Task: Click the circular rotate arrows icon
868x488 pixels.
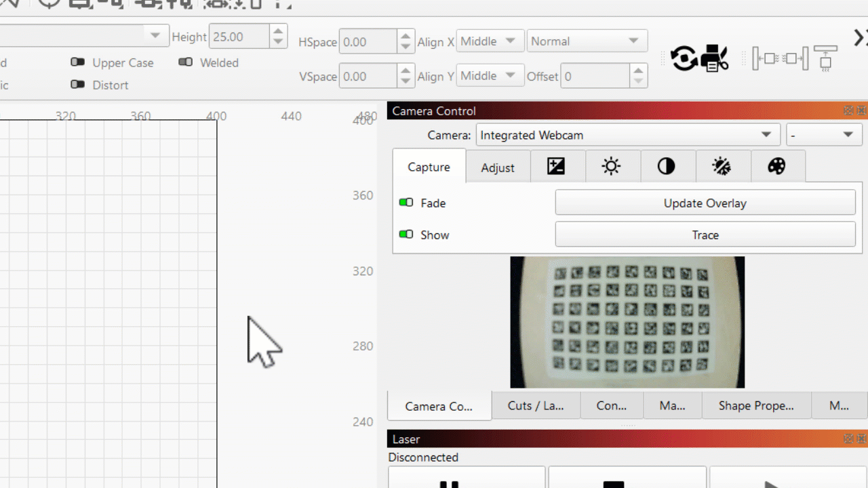Action: (x=684, y=58)
